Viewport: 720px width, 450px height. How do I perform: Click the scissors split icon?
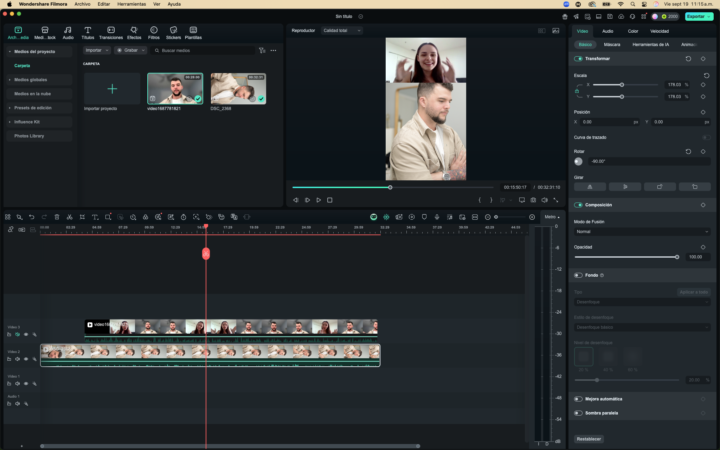click(69, 217)
